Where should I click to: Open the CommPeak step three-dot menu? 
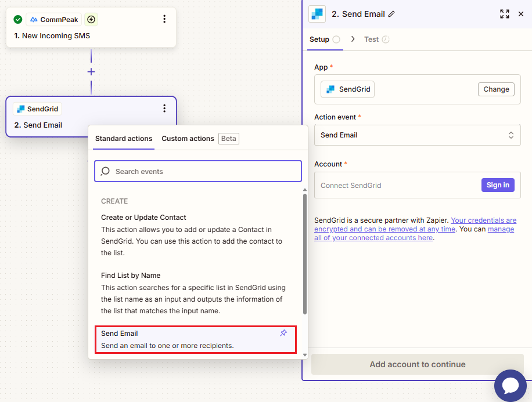164,19
